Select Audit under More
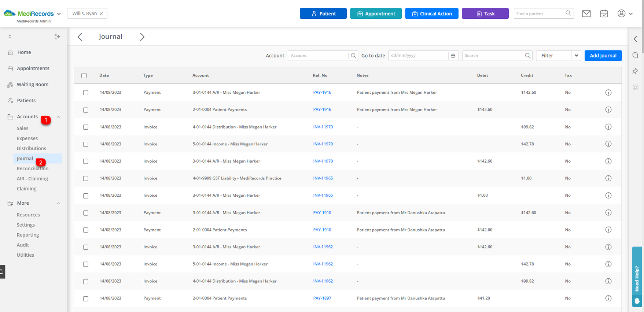Image resolution: width=644 pixels, height=312 pixels. click(x=23, y=245)
